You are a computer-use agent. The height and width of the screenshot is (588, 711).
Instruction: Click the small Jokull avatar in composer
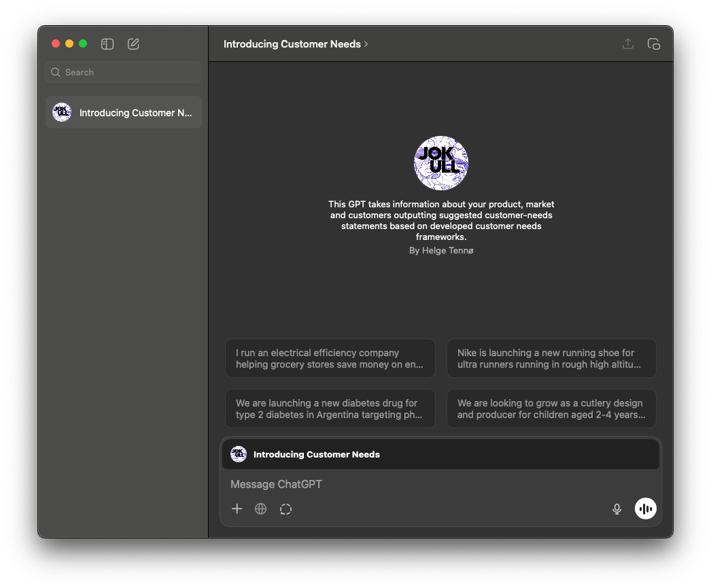coord(239,454)
